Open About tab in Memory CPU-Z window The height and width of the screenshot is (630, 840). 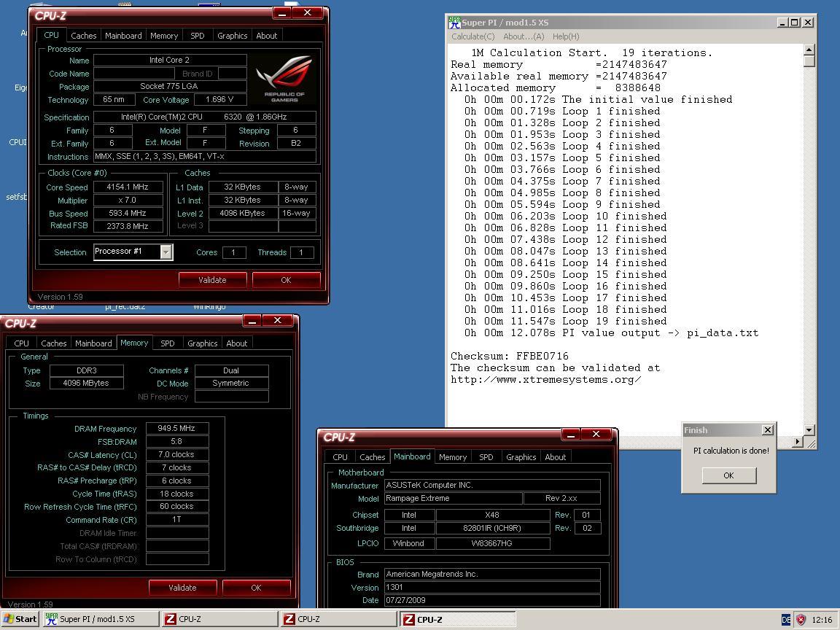coord(236,343)
